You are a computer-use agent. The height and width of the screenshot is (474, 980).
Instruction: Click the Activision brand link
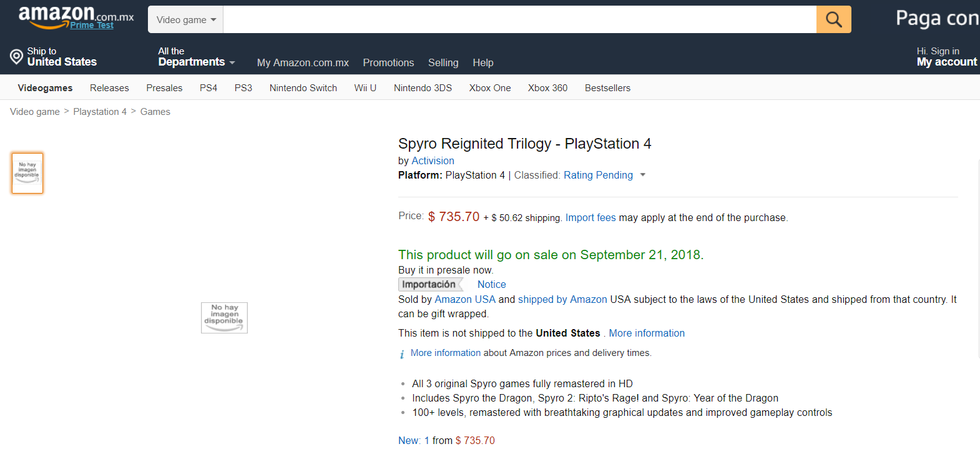(x=433, y=161)
